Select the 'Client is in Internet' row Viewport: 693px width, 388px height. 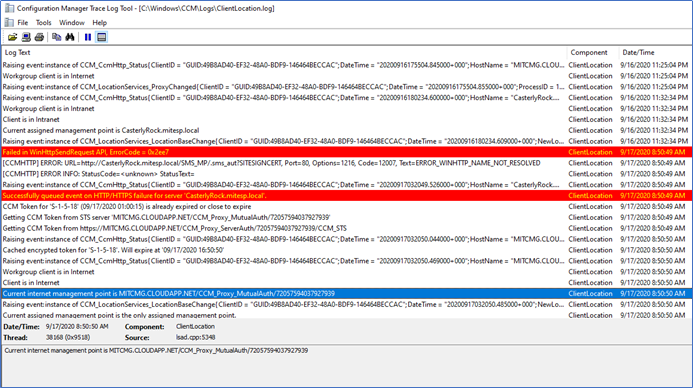tap(346, 283)
